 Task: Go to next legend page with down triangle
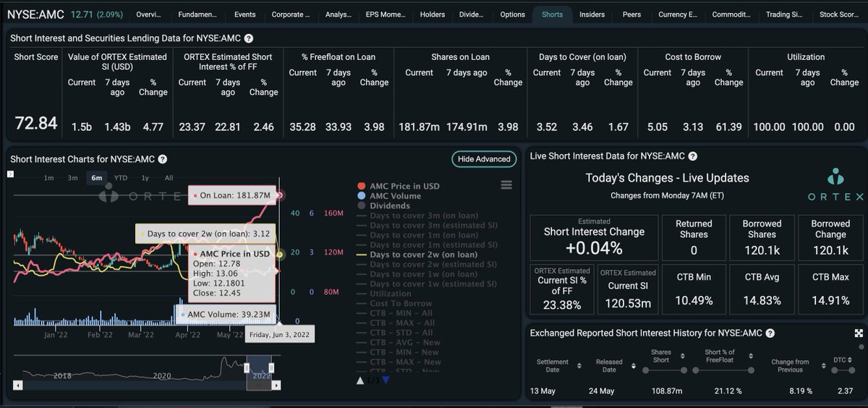click(x=386, y=381)
